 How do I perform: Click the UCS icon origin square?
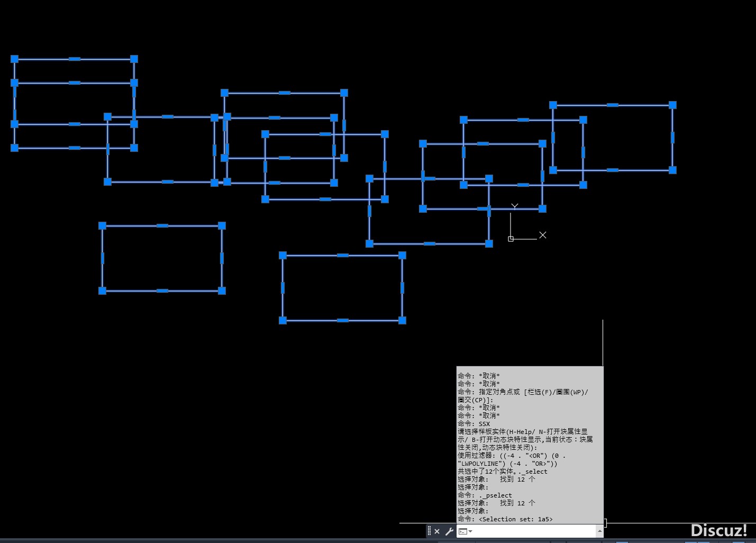coord(511,239)
